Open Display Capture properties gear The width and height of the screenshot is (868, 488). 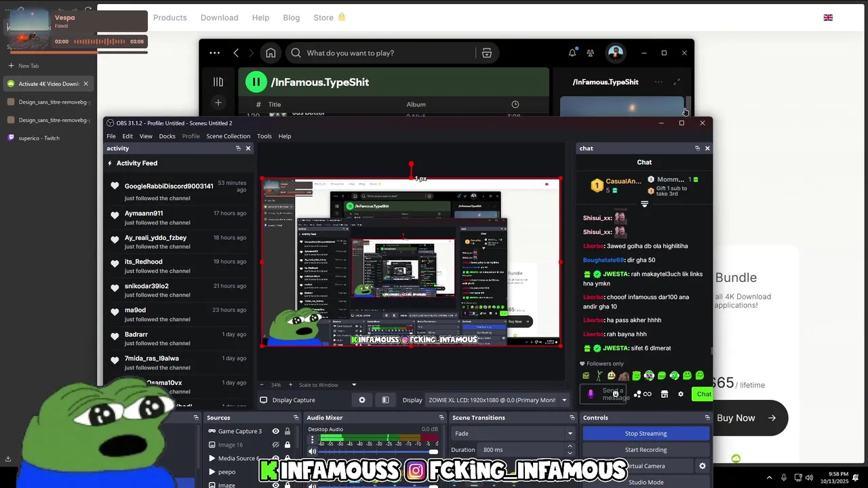362,400
